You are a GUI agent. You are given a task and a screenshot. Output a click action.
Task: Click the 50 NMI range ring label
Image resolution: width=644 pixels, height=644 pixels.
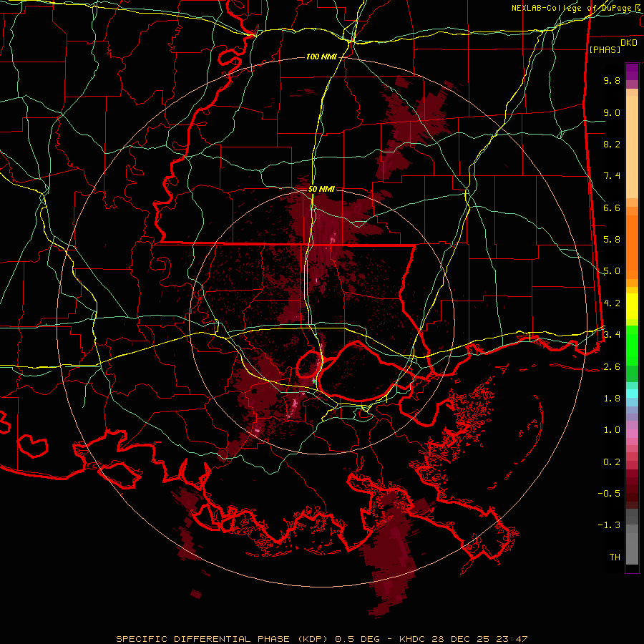tap(321, 189)
